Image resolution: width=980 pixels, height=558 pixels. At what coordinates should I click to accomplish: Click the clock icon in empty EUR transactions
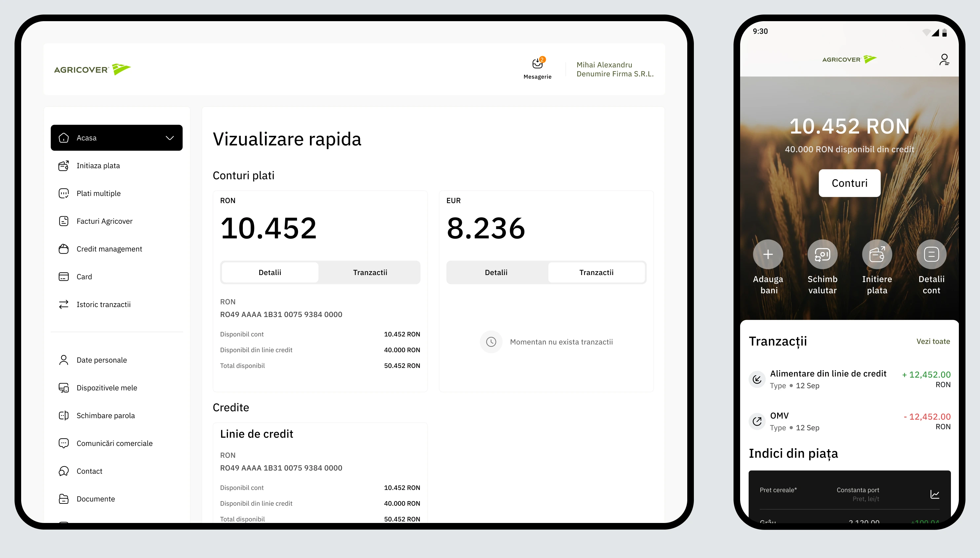point(491,342)
